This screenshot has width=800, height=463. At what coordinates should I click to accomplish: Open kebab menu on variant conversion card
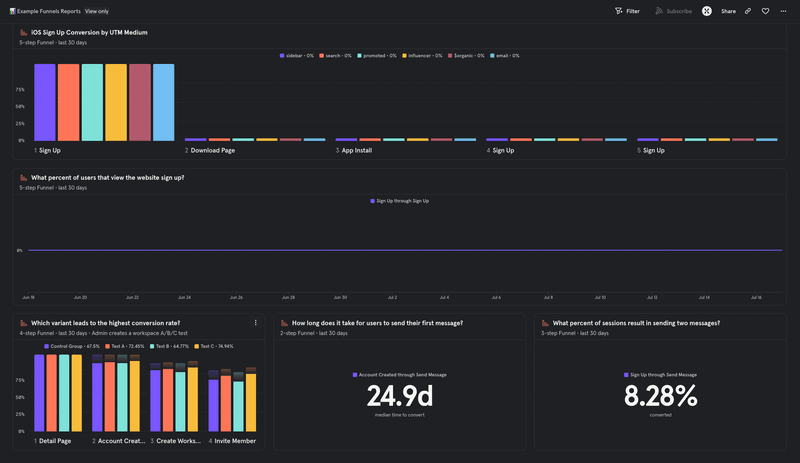click(256, 323)
